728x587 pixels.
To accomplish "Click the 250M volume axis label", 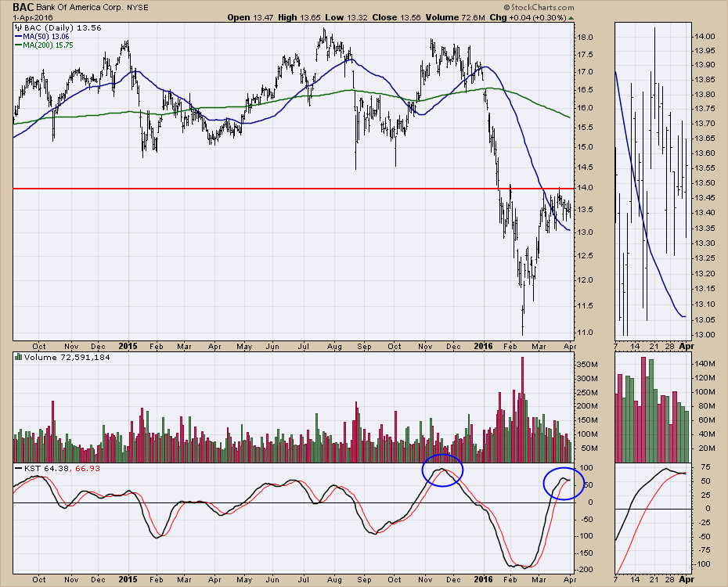I will click(587, 393).
